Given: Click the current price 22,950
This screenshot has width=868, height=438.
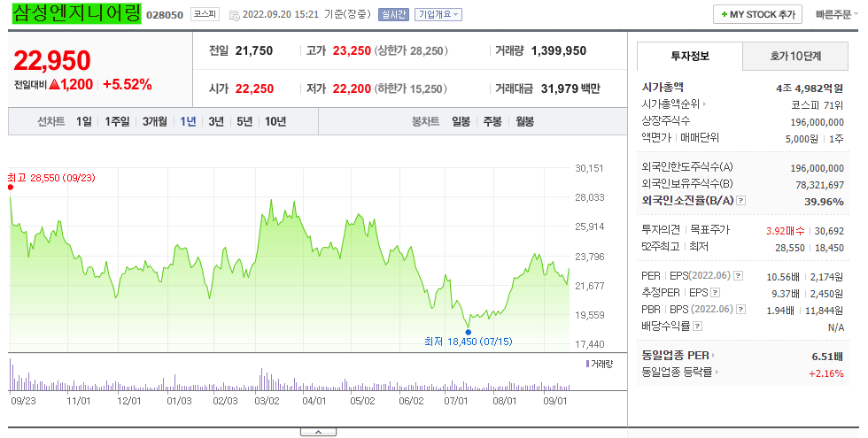Looking at the screenshot, I should point(52,61).
